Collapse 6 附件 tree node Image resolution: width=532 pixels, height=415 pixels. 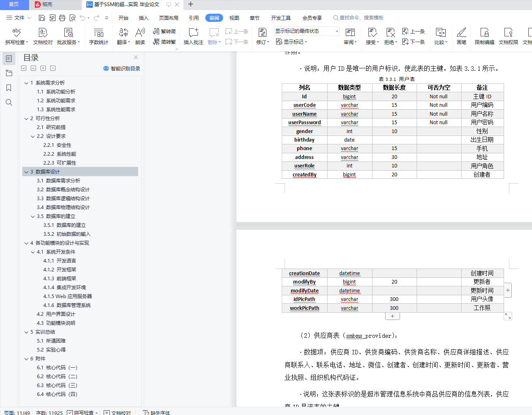point(26,359)
